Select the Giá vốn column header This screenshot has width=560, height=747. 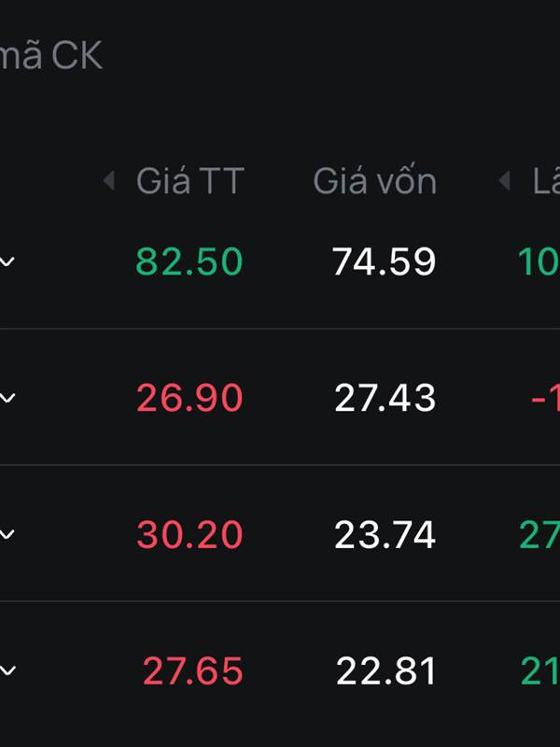coord(374,180)
